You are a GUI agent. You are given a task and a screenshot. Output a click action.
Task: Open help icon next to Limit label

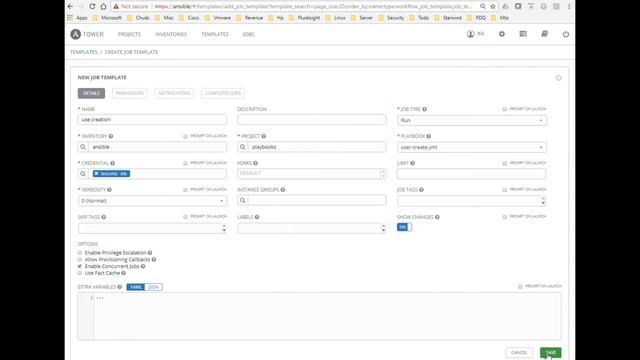coord(413,163)
